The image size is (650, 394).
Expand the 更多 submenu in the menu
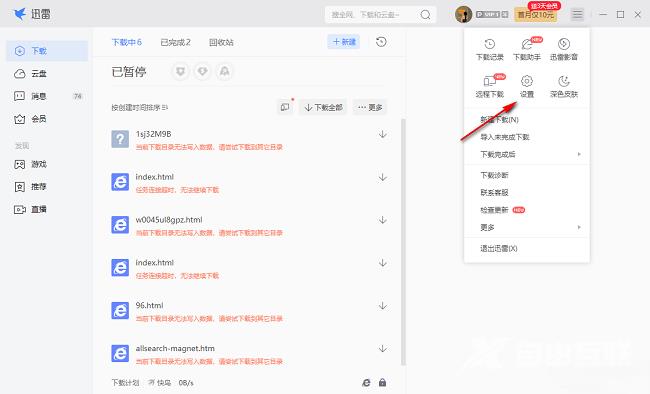[x=526, y=227]
